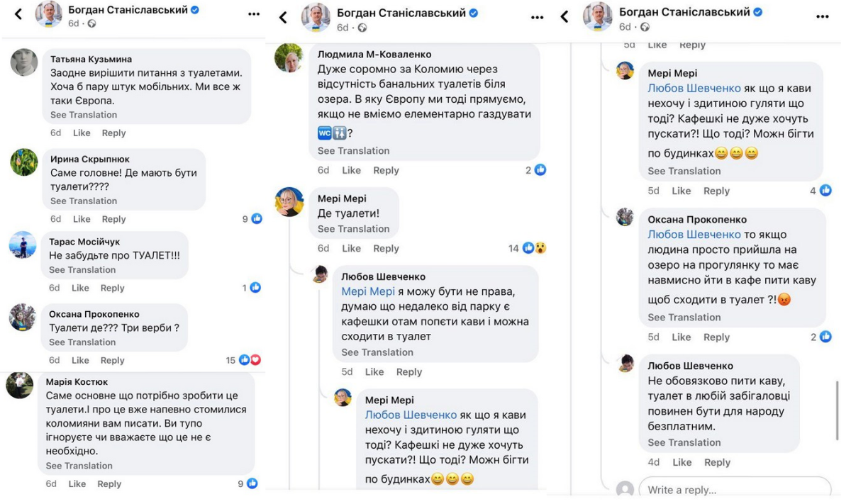Expand translation for Людмила М-Коваленко's comment
This screenshot has width=851, height=504.
(353, 151)
